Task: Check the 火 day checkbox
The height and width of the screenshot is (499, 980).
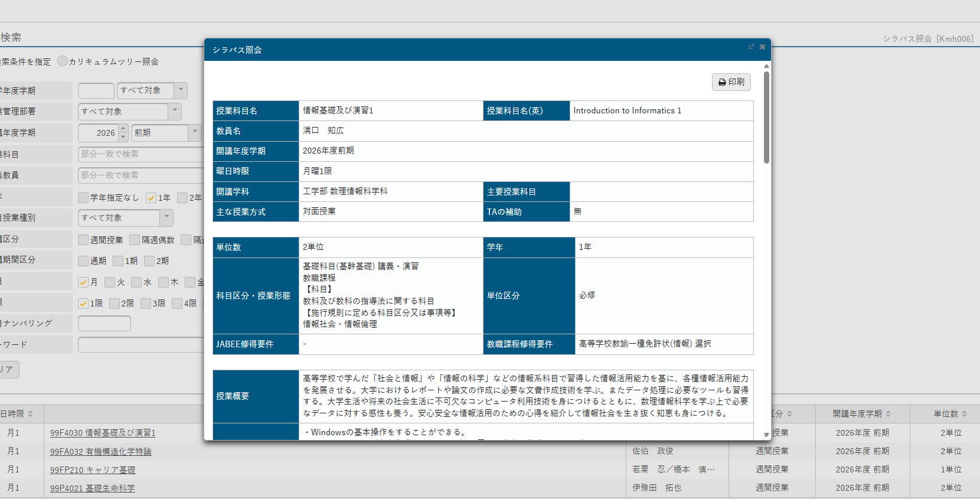Action: pos(110,282)
